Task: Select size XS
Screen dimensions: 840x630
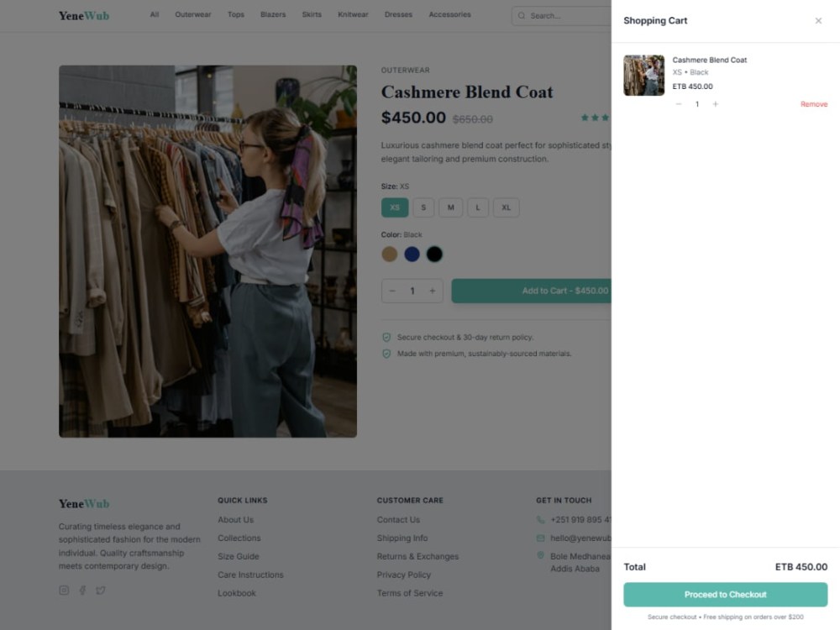Action: coord(395,207)
